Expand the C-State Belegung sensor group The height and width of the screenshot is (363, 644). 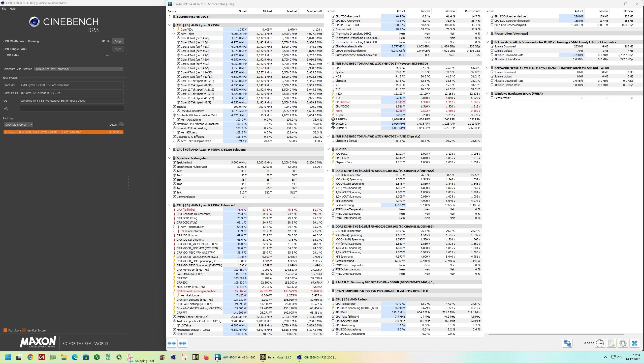(170, 150)
